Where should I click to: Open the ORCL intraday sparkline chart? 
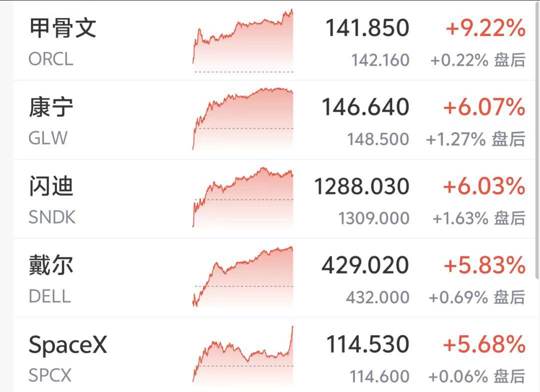tap(243, 40)
